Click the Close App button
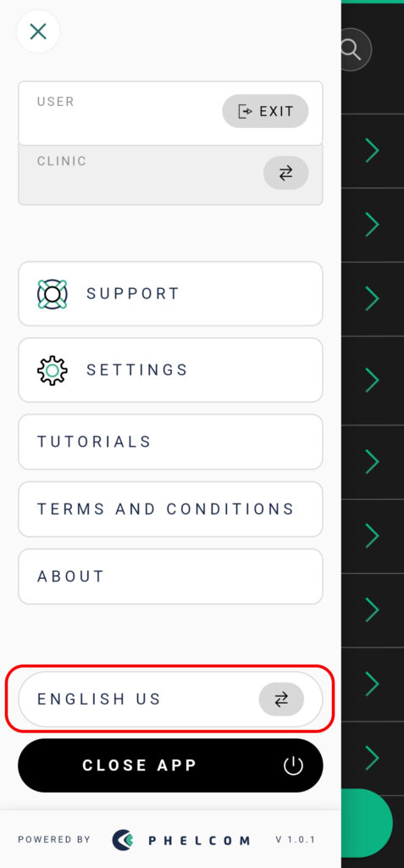The height and width of the screenshot is (868, 404). point(170,765)
